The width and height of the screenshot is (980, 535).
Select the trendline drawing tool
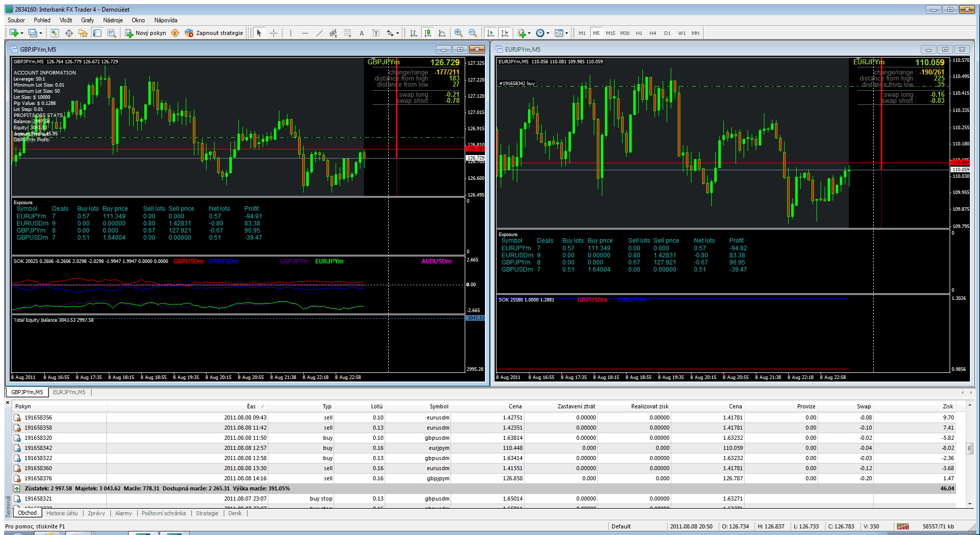(x=319, y=33)
